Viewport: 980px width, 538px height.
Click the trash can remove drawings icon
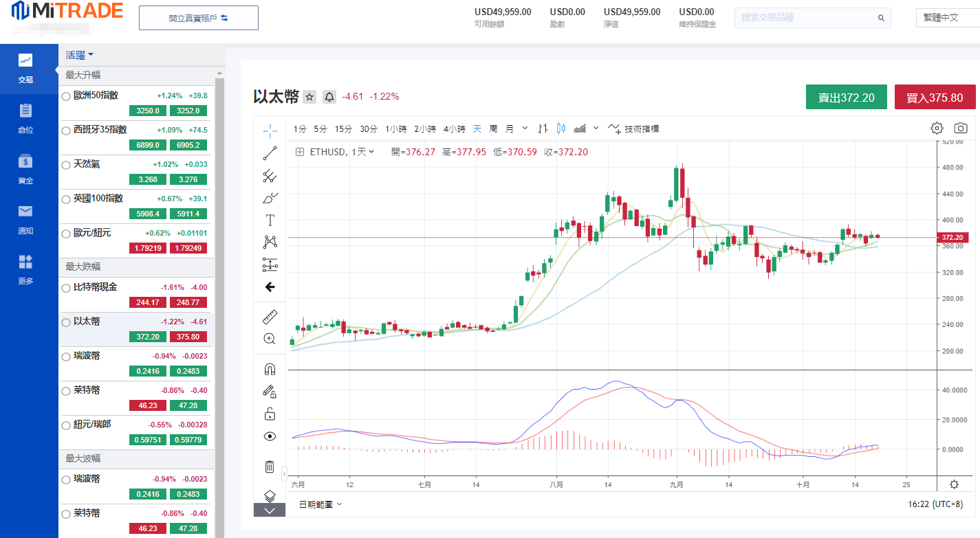click(270, 467)
